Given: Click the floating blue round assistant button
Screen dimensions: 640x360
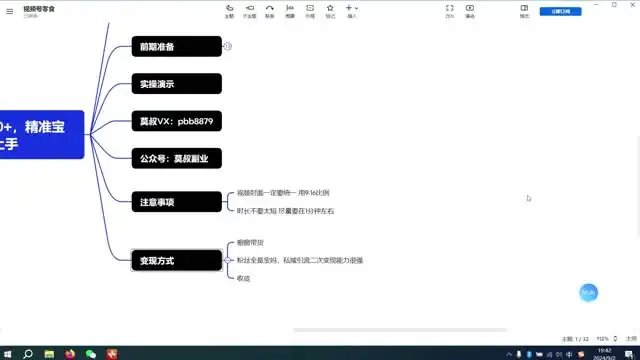Looking at the screenshot, I should coord(589,293).
